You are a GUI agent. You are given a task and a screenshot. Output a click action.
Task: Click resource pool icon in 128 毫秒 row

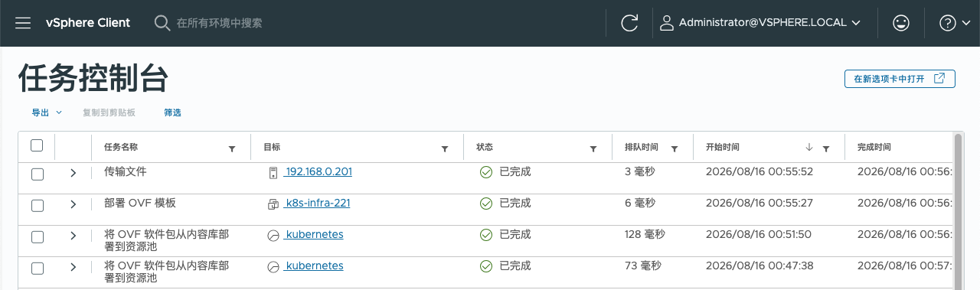pyautogui.click(x=273, y=235)
